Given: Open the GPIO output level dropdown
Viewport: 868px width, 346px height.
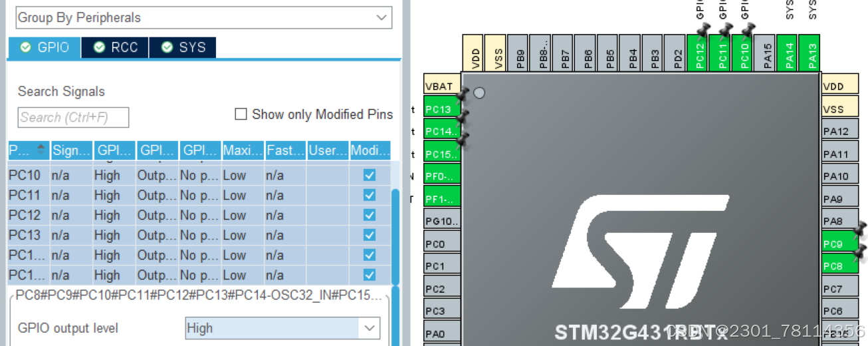Looking at the screenshot, I should coord(282,328).
